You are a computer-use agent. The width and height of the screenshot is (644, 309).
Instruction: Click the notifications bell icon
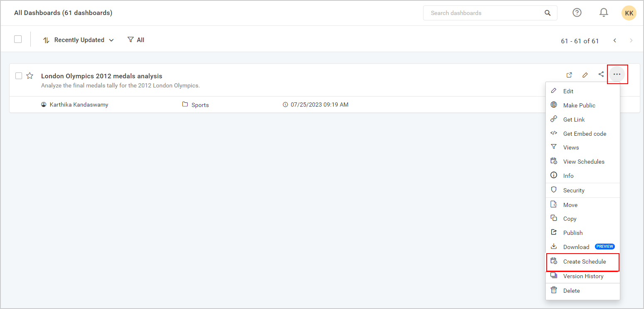[604, 12]
